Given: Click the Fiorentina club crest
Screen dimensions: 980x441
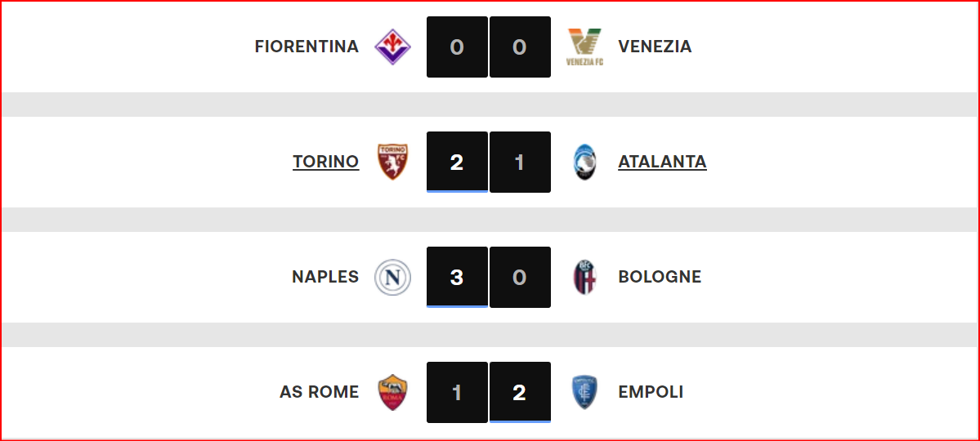Looking at the screenshot, I should tap(392, 47).
